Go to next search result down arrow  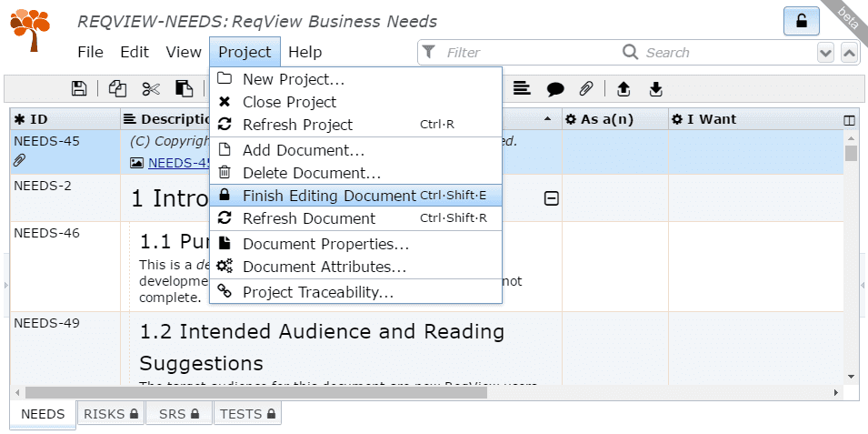point(825,53)
